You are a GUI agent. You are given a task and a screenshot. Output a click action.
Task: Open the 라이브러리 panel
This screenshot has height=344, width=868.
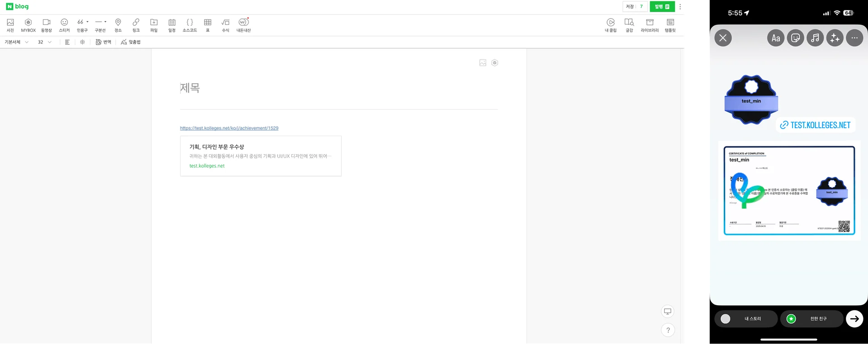pos(650,25)
